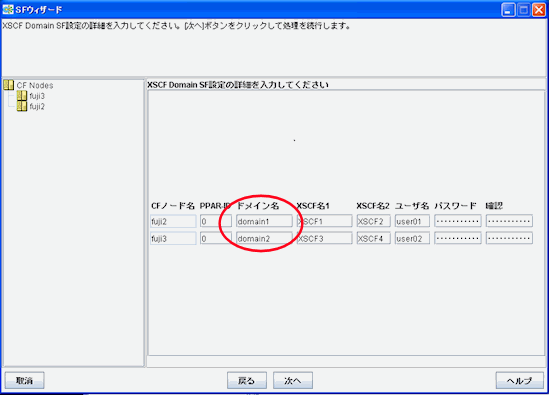This screenshot has width=549, height=395.
Task: Click the XSCF4 name field
Action: 374,238
